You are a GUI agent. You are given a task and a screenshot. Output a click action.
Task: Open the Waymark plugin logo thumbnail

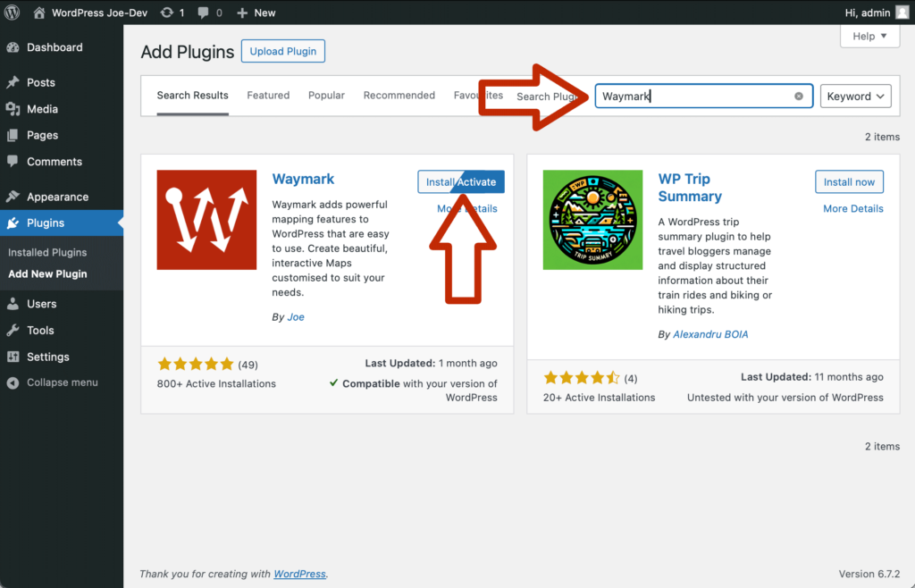[x=207, y=220]
